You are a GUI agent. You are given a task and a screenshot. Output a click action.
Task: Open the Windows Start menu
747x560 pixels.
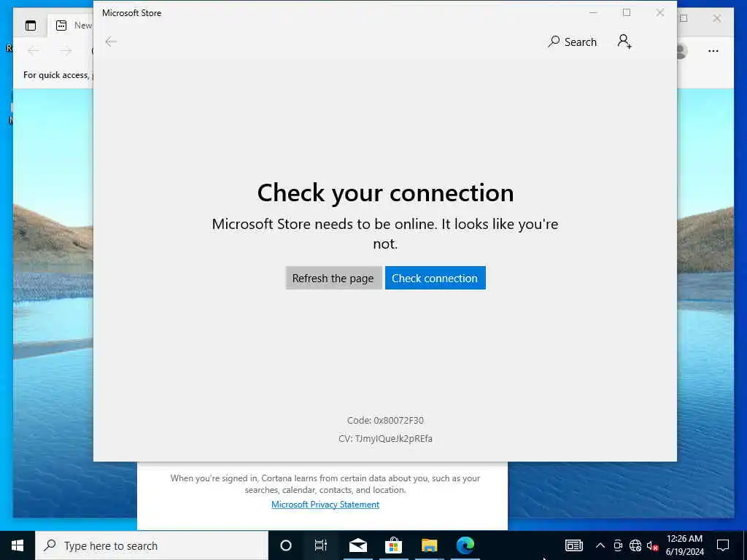(18, 545)
